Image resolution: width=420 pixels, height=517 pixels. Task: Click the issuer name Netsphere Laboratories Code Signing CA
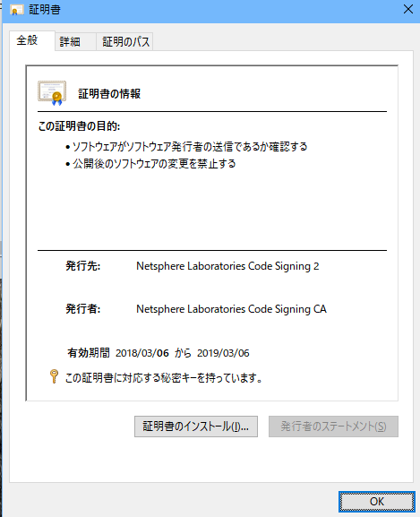[x=231, y=309]
